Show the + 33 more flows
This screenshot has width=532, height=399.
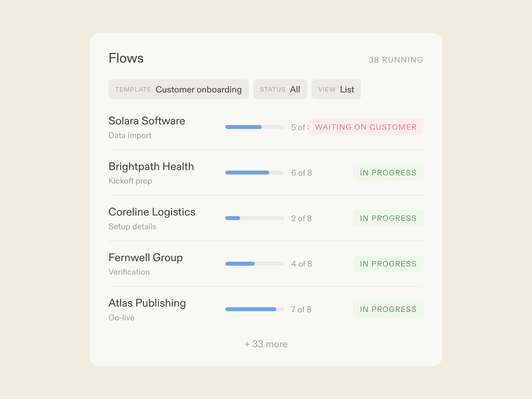tap(266, 344)
